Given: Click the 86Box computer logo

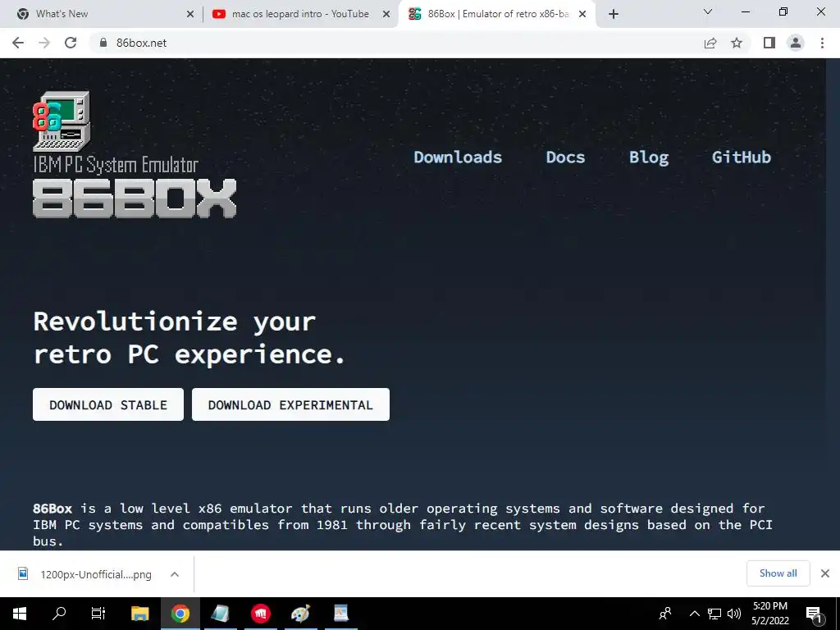Looking at the screenshot, I should 62,121.
